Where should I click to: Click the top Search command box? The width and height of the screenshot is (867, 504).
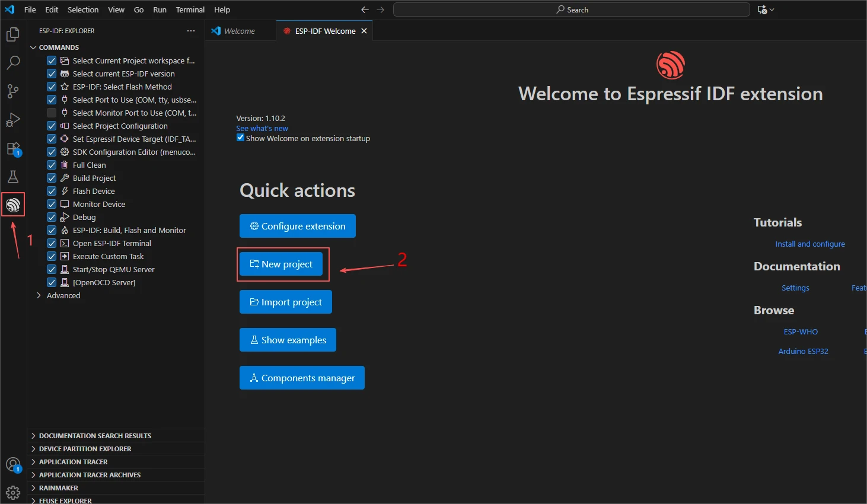[572, 9]
